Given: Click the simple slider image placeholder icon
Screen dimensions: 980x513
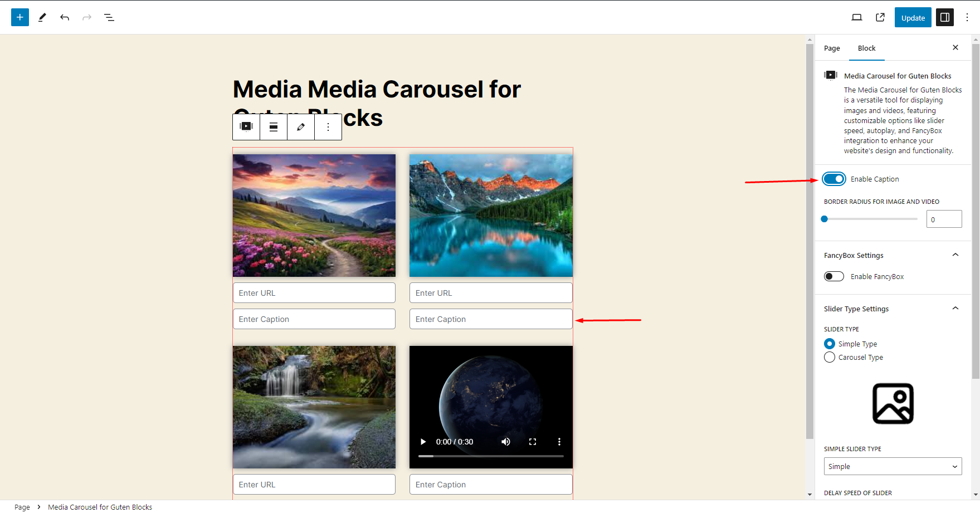Looking at the screenshot, I should (x=893, y=403).
